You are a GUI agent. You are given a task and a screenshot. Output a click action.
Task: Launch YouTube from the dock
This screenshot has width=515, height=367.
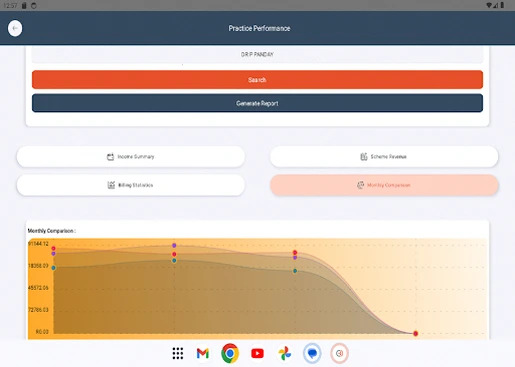pyautogui.click(x=257, y=353)
